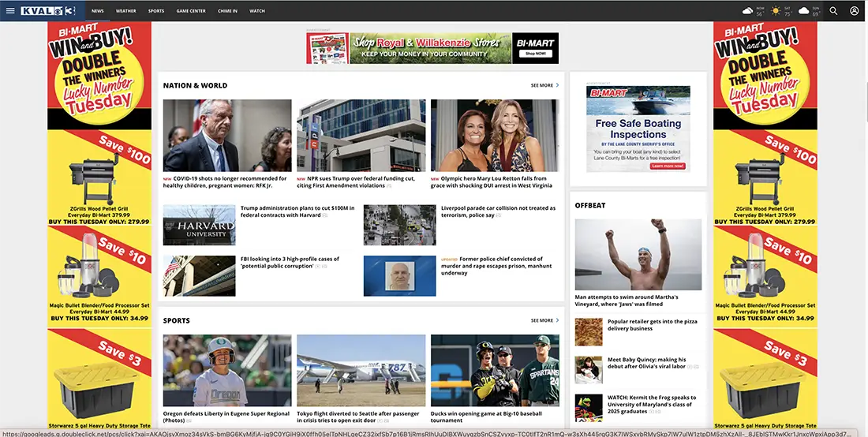
Task: Open the Weather menu
Action: (x=125, y=10)
